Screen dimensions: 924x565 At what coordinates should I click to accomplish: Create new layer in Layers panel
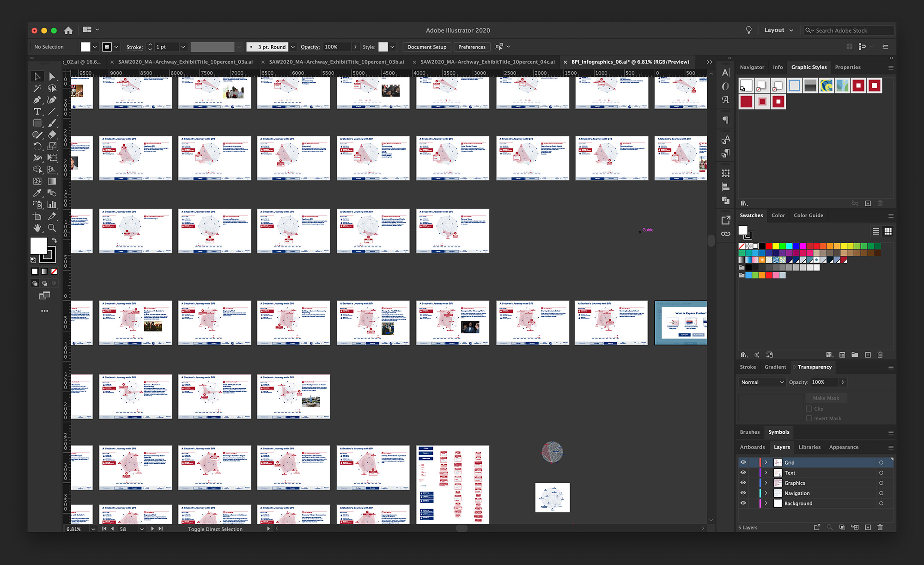tap(868, 527)
